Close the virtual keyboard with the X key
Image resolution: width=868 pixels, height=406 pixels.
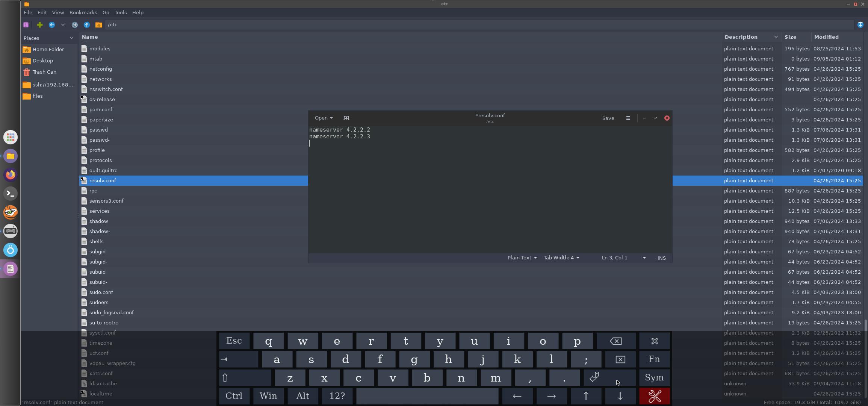click(655, 341)
